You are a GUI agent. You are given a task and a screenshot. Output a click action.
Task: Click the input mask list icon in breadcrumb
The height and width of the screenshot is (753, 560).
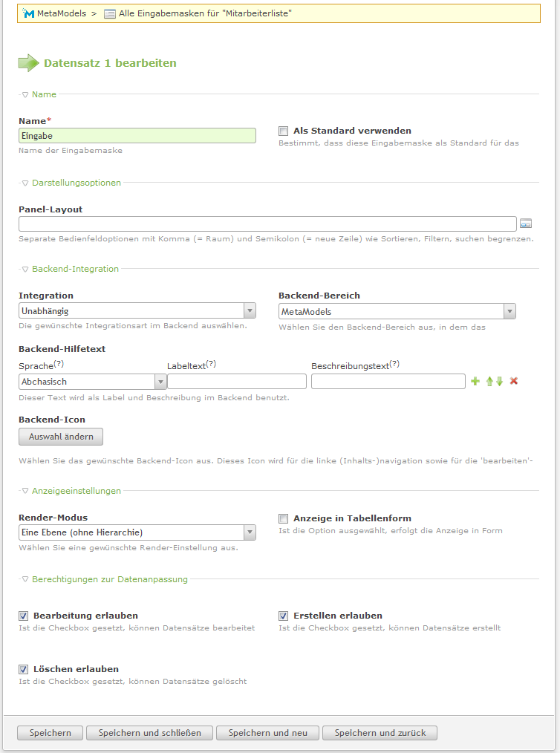pos(110,14)
